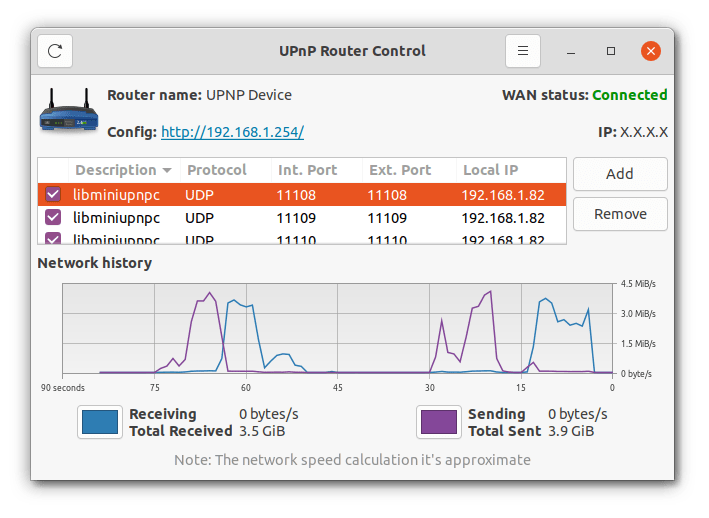Click the UDP protocol cell in the 11108 row
Screen dimensions: 709x518
[x=199, y=195]
